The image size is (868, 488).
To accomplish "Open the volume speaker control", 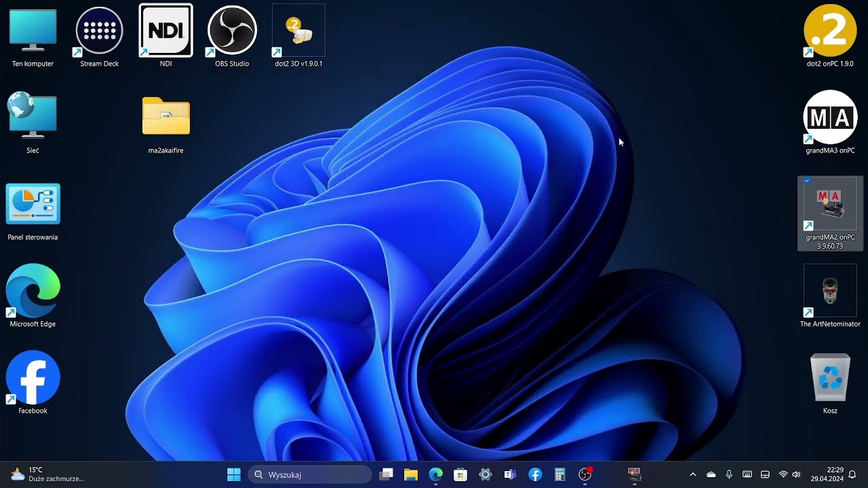I will [796, 474].
